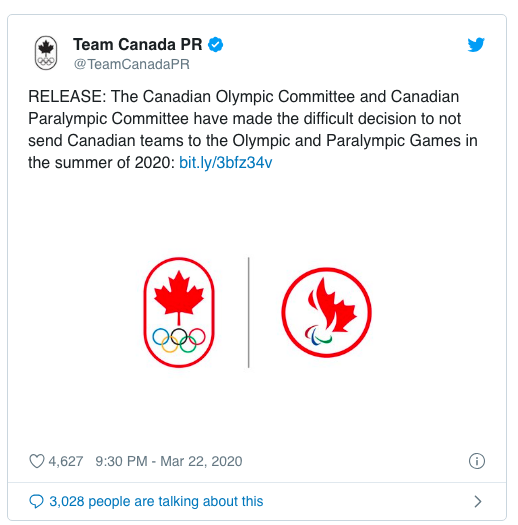Like the tweet with the heart icon

tap(36, 461)
